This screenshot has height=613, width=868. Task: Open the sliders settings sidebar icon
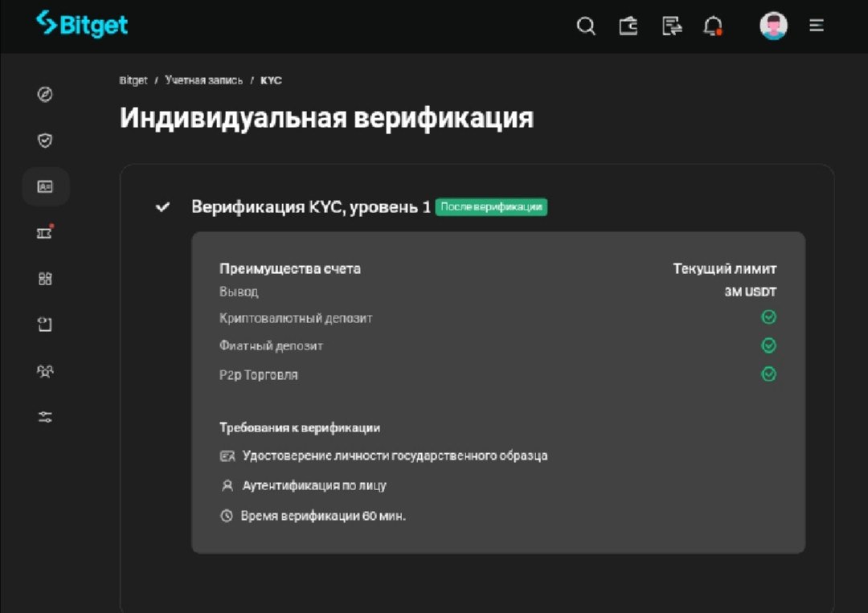(x=46, y=417)
